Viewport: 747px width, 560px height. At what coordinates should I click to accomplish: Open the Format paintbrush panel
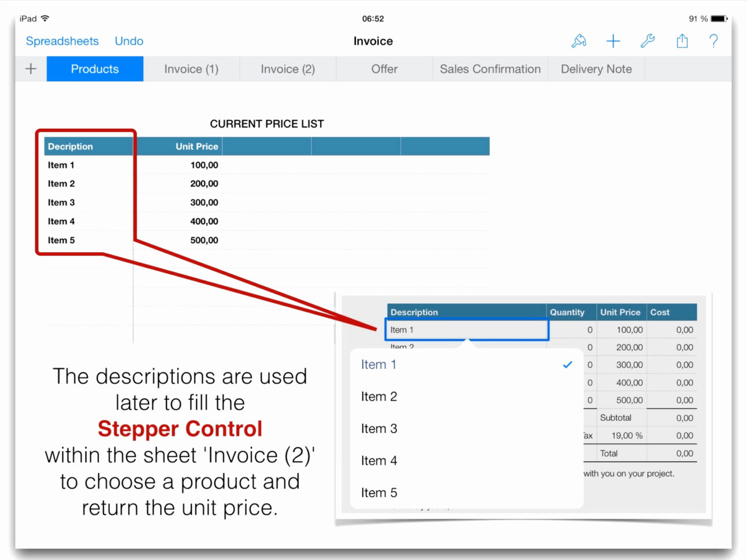(578, 41)
